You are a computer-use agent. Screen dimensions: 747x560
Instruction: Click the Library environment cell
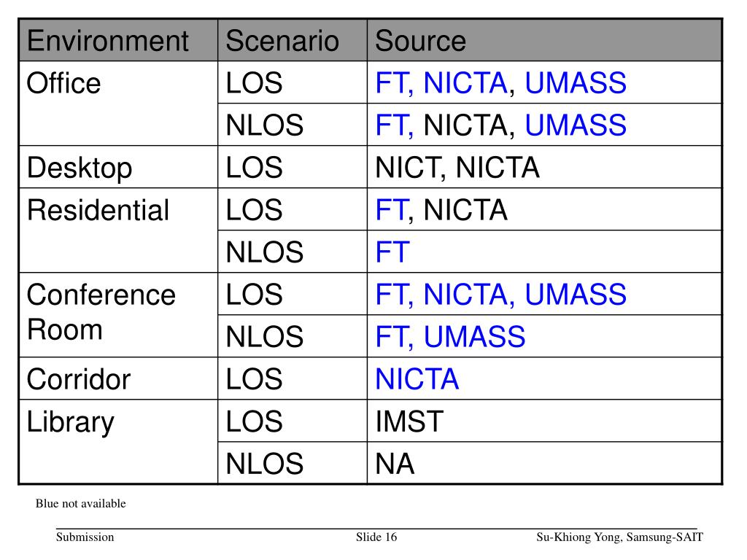(118, 442)
